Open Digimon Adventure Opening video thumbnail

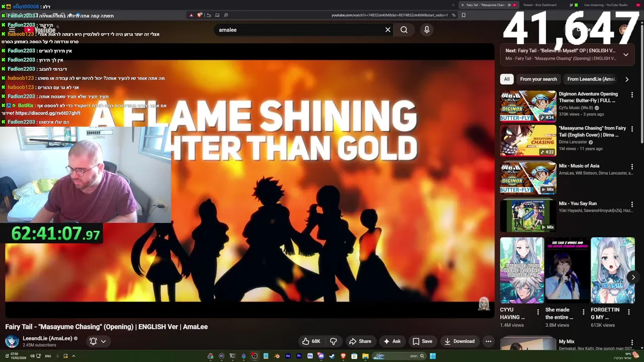(x=528, y=106)
